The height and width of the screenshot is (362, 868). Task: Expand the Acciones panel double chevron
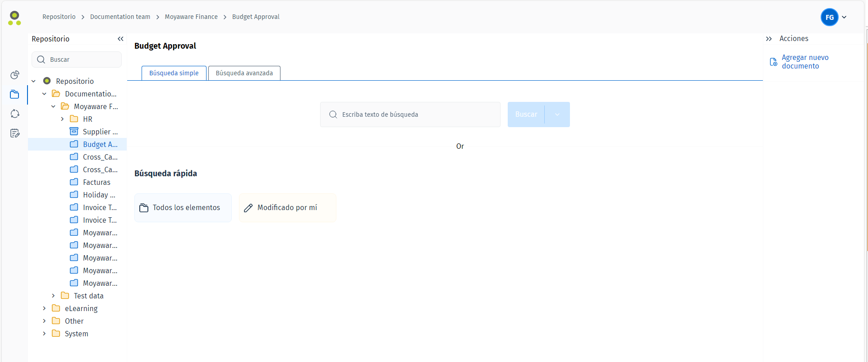coord(769,39)
